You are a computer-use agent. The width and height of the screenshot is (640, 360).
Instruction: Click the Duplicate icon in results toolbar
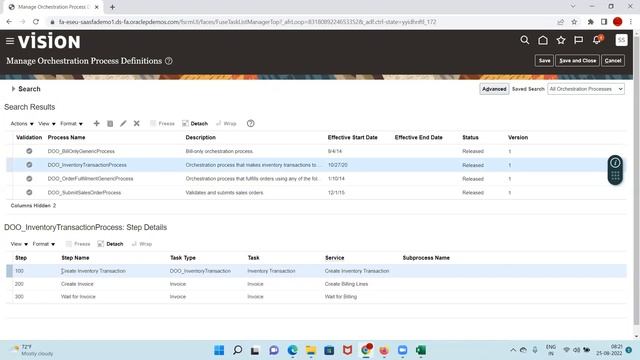click(110, 123)
